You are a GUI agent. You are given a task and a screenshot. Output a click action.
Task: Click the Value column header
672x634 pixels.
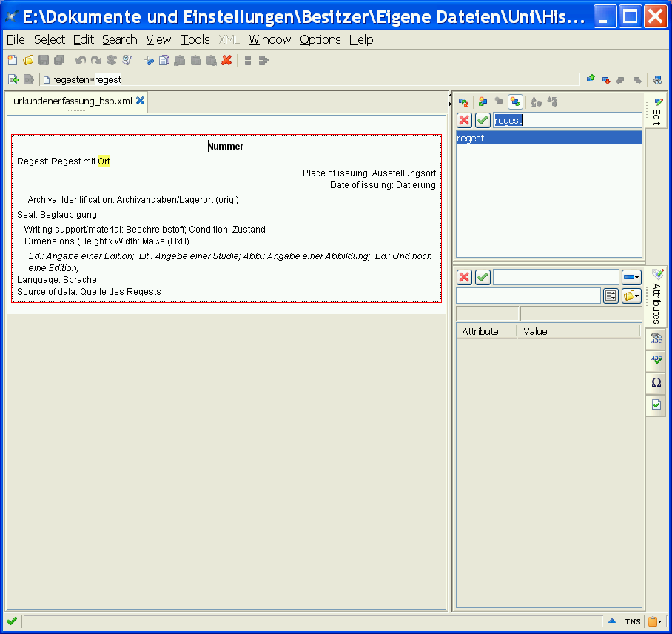[x=579, y=332]
